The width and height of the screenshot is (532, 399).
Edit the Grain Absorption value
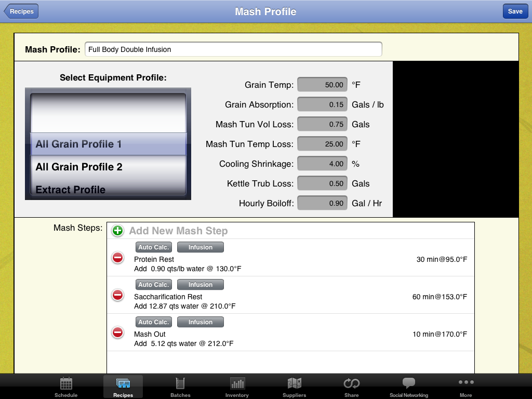click(322, 104)
